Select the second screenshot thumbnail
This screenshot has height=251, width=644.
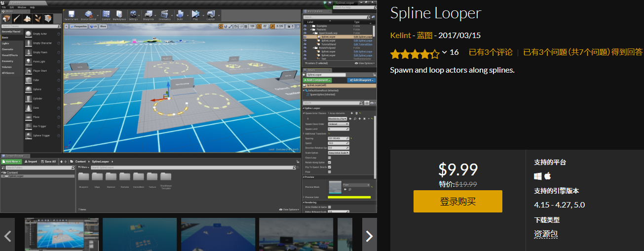click(140, 235)
